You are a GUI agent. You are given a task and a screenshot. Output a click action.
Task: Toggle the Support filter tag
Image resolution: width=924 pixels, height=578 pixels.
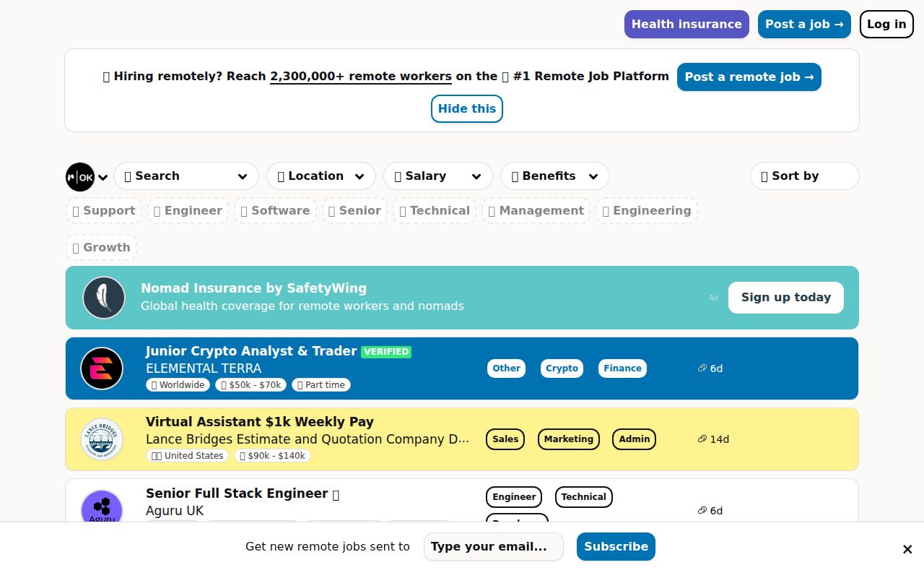[x=103, y=210]
